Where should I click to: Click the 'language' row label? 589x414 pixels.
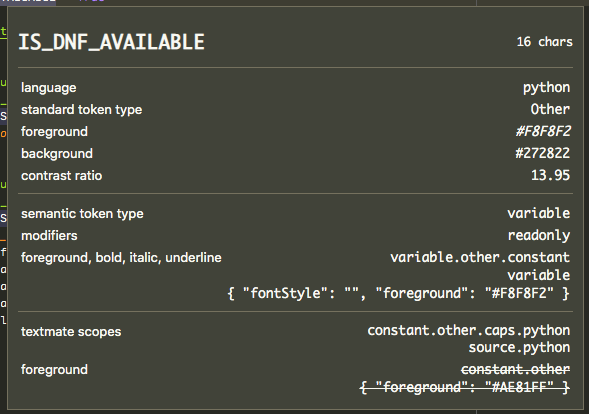49,88
